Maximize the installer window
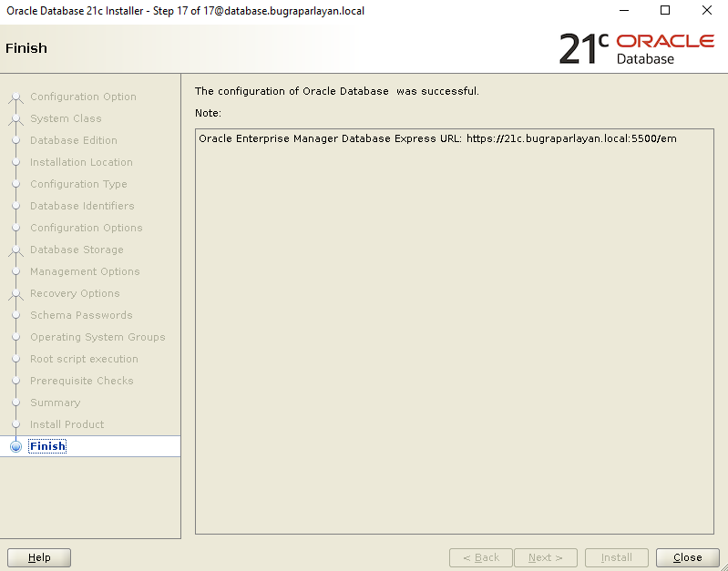The height and width of the screenshot is (571, 728). click(x=665, y=10)
